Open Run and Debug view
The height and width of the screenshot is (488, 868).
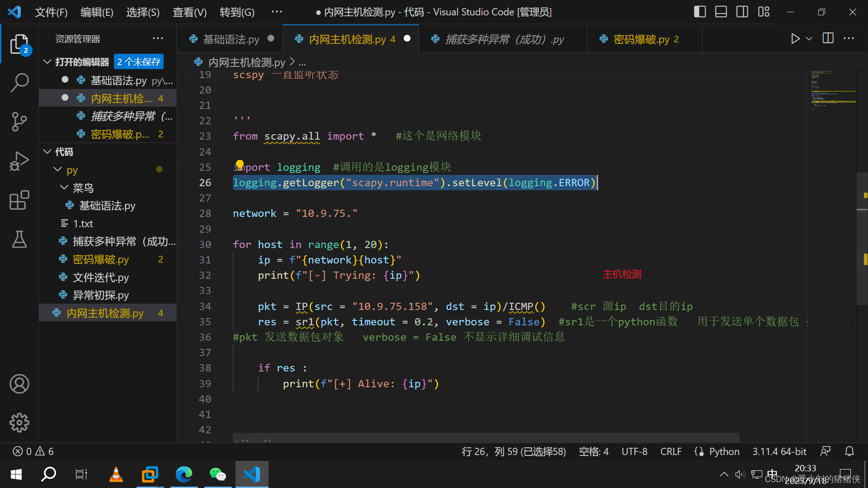[x=19, y=161]
